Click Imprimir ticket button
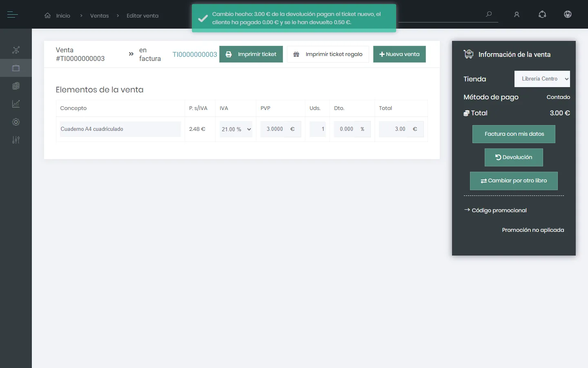This screenshot has height=368, width=588. (x=251, y=54)
